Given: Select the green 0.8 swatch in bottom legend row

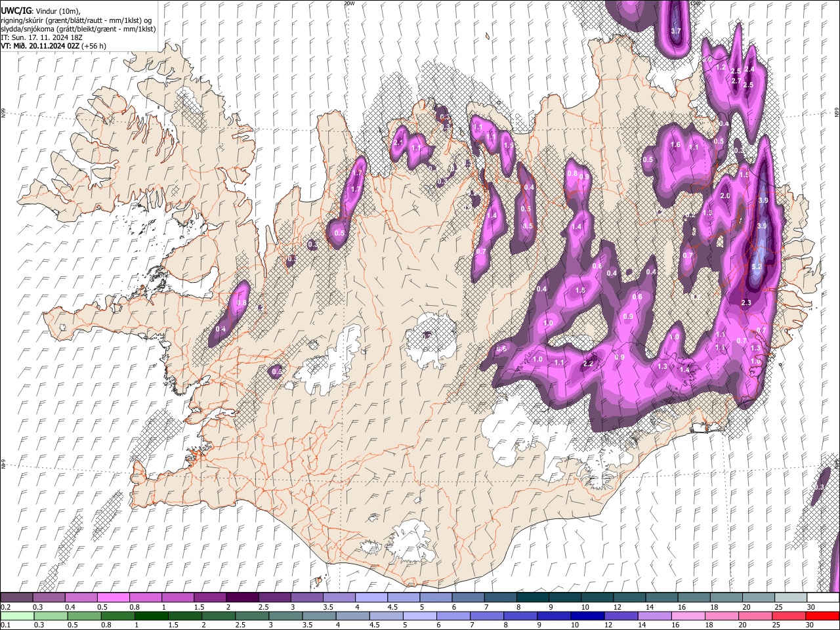Looking at the screenshot, I should (118, 616).
